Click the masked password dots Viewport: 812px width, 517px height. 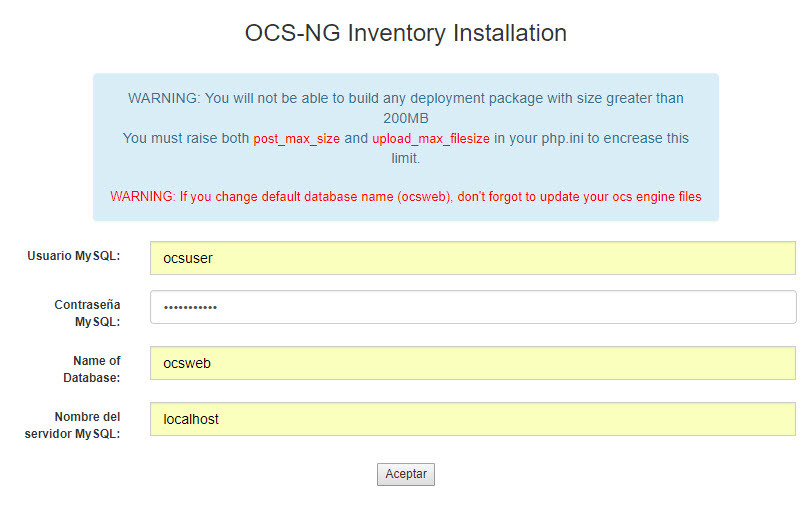[x=190, y=308]
